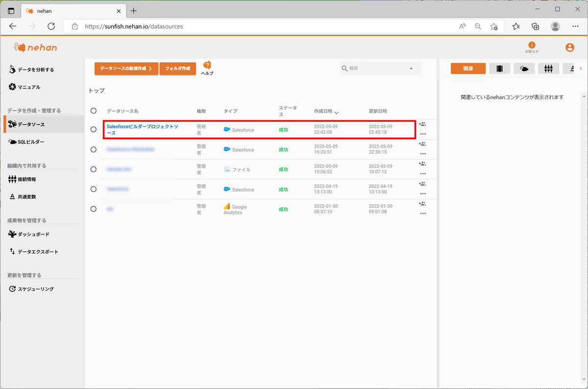Open the search box dropdown arrow
Viewport: 588px width, 389px height.
(411, 69)
